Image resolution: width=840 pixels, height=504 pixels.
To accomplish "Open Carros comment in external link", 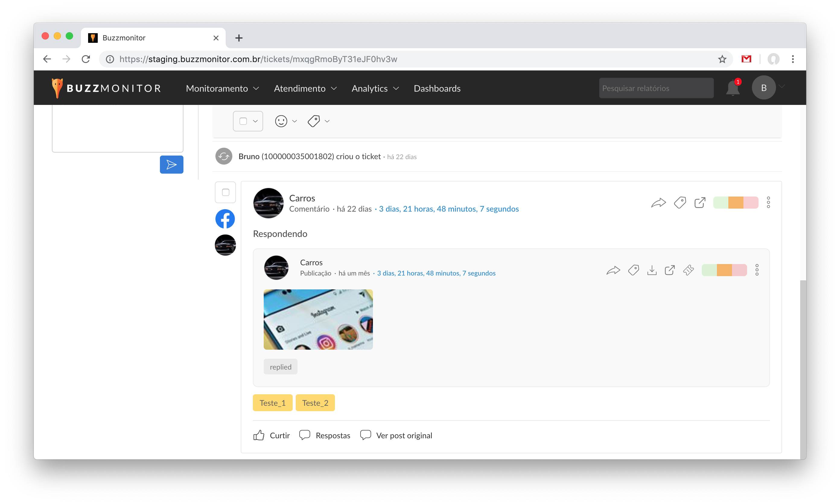I will [x=700, y=203].
